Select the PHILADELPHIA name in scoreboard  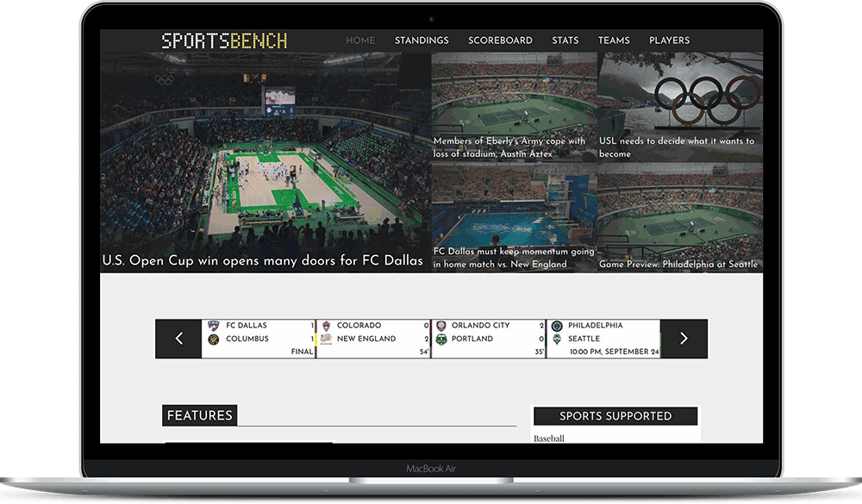tap(596, 326)
